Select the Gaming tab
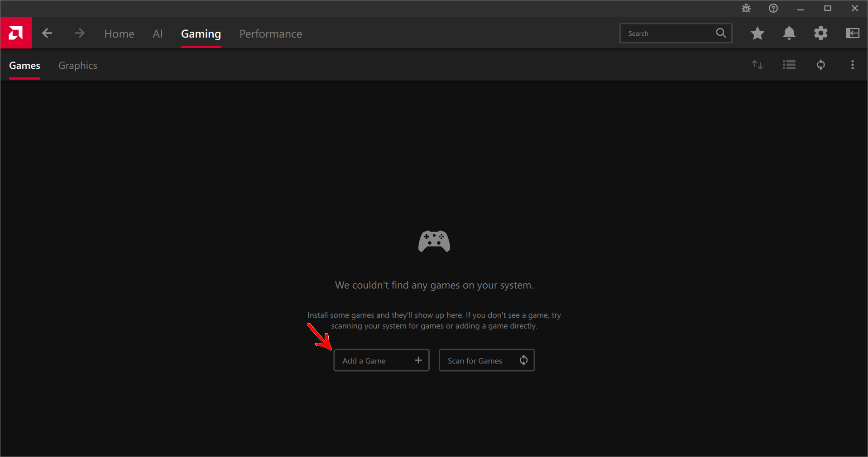This screenshot has width=868, height=457. [201, 34]
